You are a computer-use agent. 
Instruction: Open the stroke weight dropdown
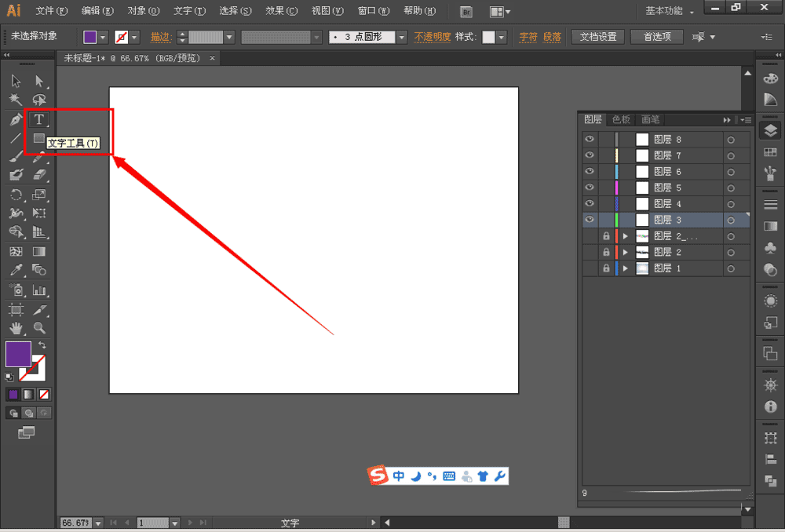click(229, 37)
